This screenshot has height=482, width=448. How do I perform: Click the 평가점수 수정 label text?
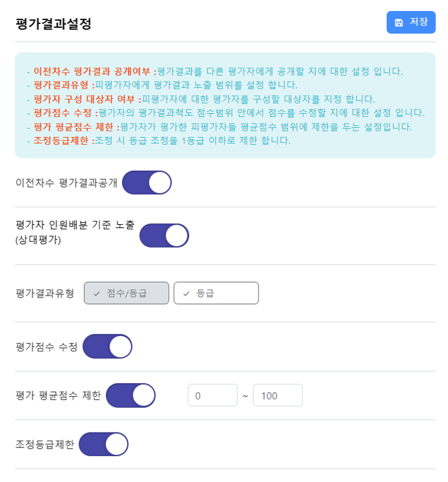46,347
